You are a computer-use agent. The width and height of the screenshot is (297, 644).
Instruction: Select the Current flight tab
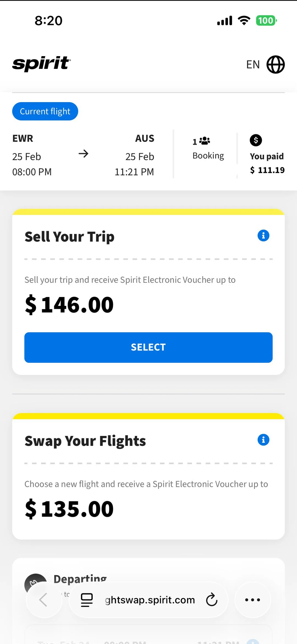pyautogui.click(x=45, y=111)
